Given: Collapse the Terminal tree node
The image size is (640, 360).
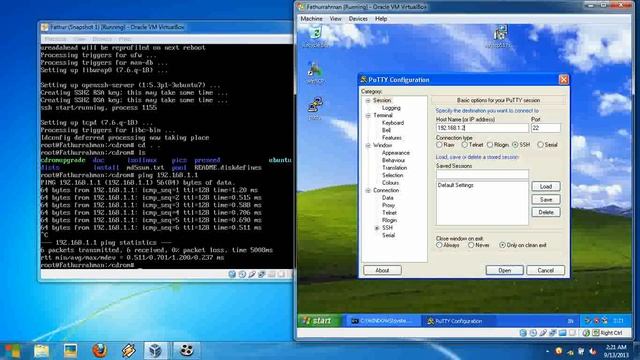Looking at the screenshot, I should (368, 116).
